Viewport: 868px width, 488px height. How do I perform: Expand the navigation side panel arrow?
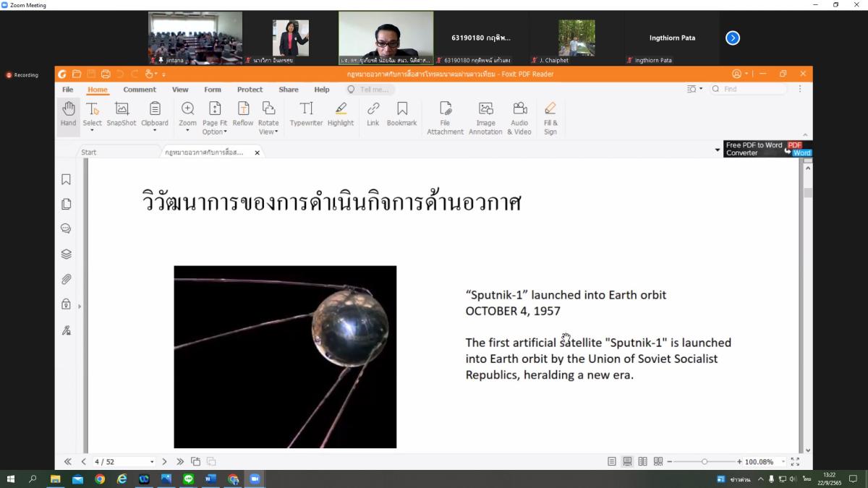80,307
